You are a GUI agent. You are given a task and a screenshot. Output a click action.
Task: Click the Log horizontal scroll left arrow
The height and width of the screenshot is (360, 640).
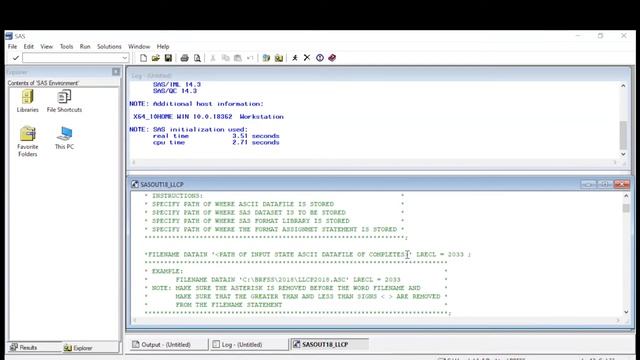pyautogui.click(x=134, y=162)
